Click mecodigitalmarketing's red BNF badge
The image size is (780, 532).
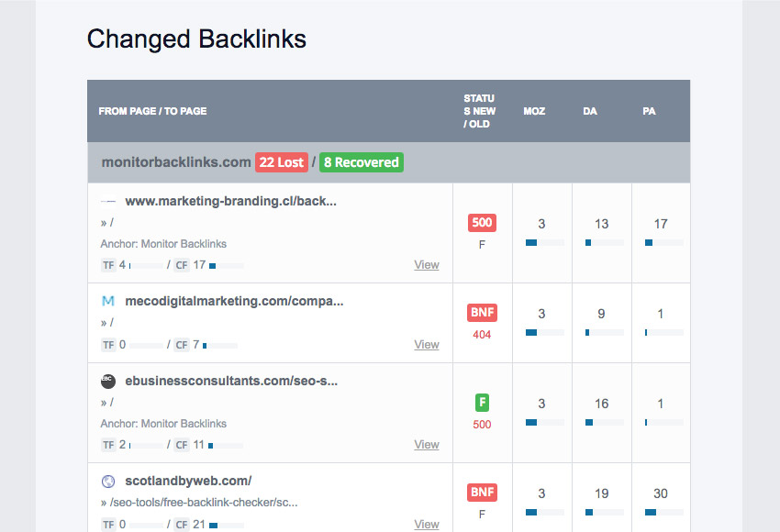coord(482,312)
